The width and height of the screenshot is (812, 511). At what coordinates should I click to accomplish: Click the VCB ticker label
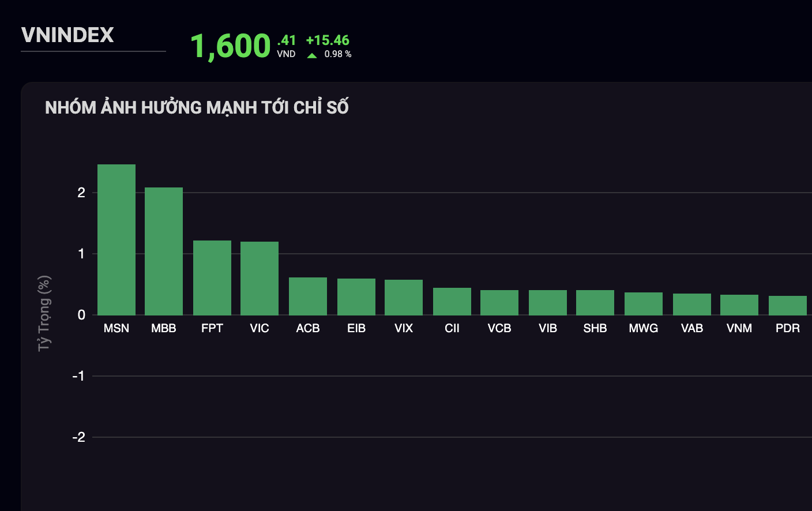(499, 328)
